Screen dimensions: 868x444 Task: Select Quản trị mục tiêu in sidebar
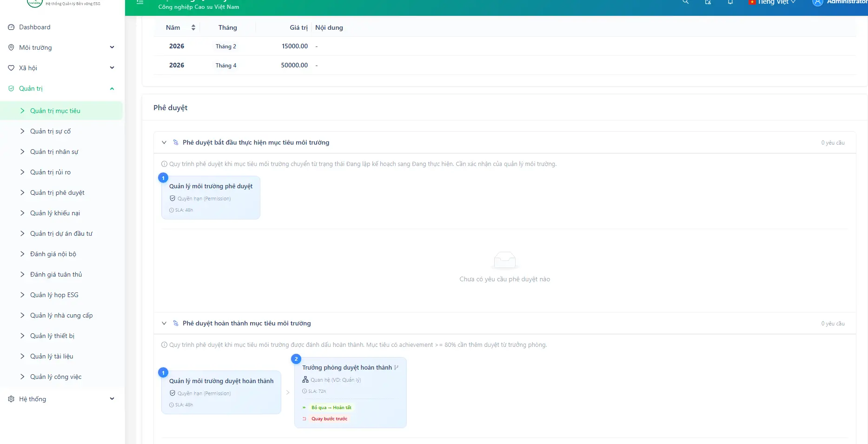[61, 111]
